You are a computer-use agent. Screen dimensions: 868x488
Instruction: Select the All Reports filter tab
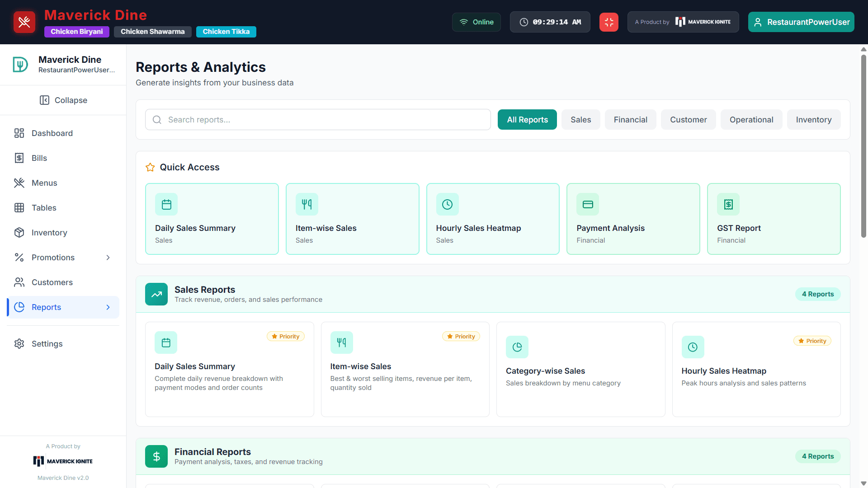(527, 119)
